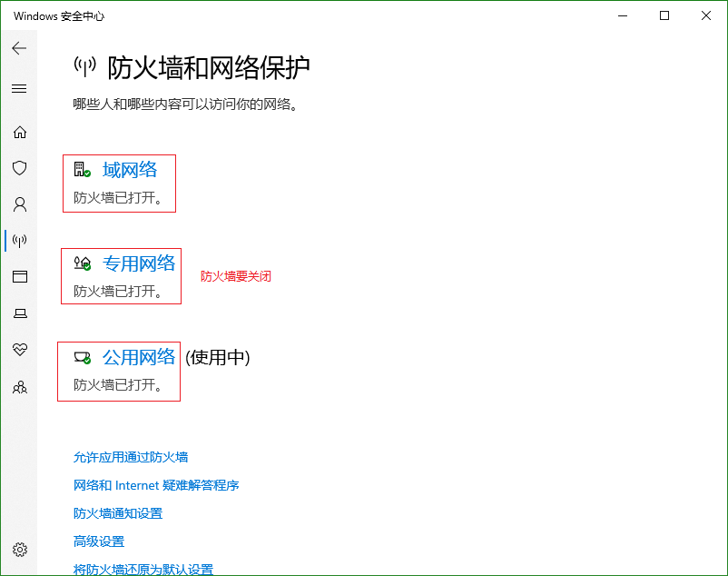The height and width of the screenshot is (576, 728).
Task: Close the Windows 安全中心 window
Action: (706, 15)
